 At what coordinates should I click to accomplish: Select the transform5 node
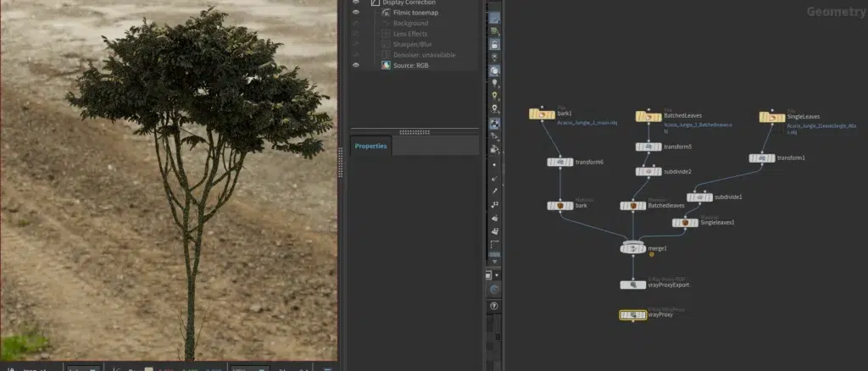tap(648, 147)
